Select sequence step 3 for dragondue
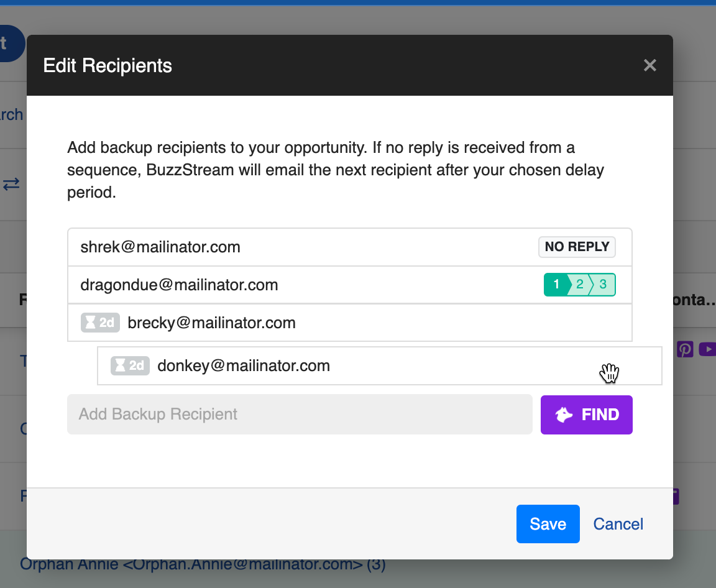Viewport: 716px width, 588px height. 603,285
